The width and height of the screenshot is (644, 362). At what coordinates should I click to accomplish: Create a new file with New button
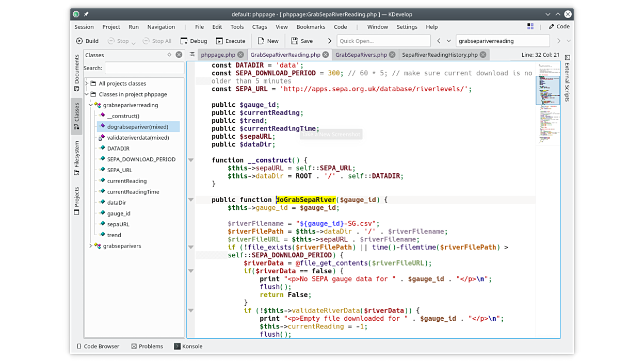(268, 41)
